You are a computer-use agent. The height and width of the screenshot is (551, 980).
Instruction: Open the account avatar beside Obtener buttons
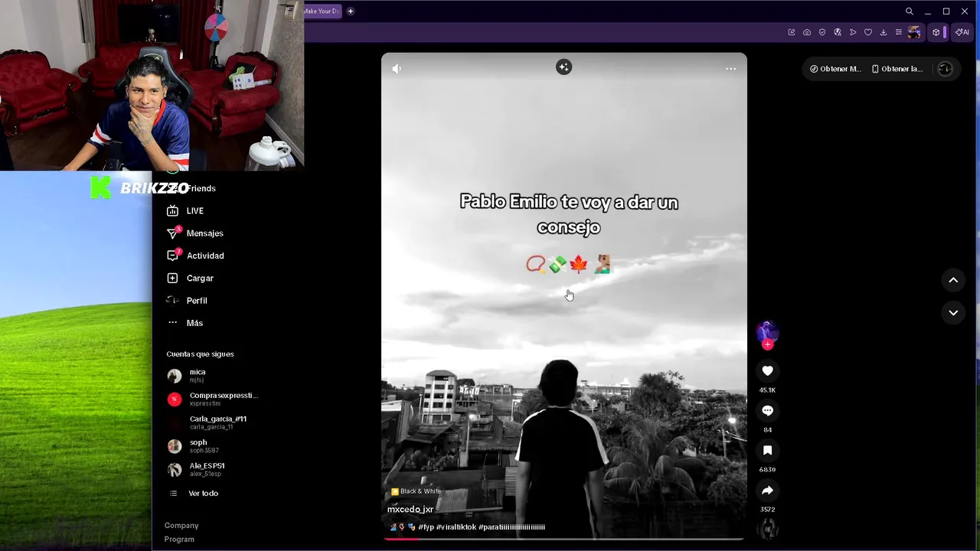pyautogui.click(x=945, y=69)
